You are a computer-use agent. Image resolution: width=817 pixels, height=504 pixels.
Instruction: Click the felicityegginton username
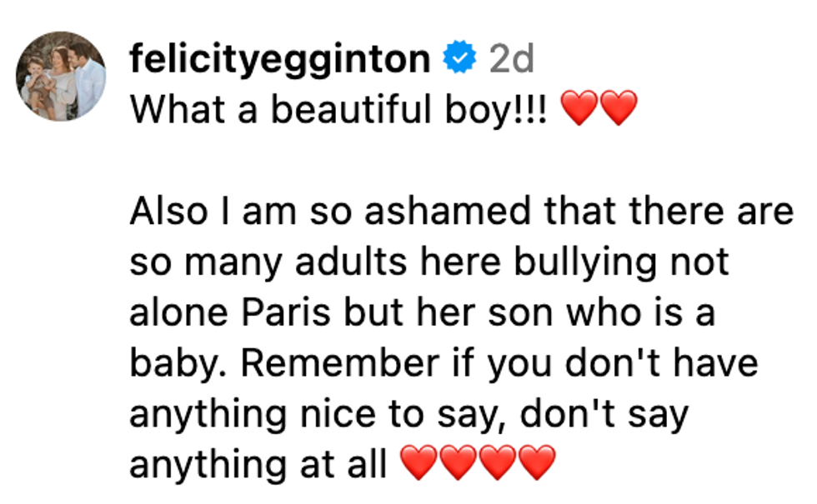point(280,59)
